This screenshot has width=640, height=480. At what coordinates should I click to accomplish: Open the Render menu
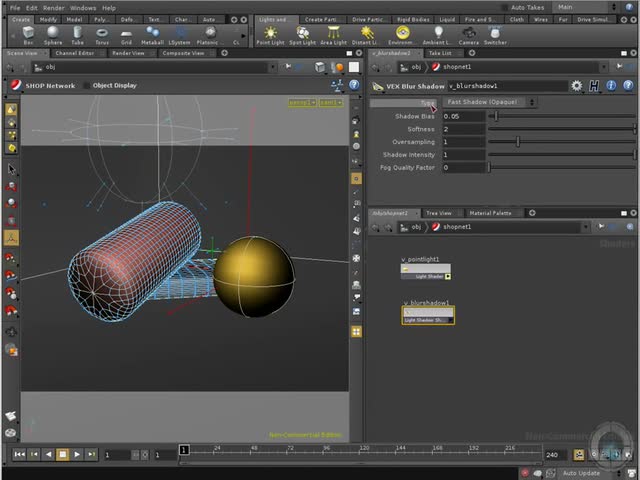[53, 7]
